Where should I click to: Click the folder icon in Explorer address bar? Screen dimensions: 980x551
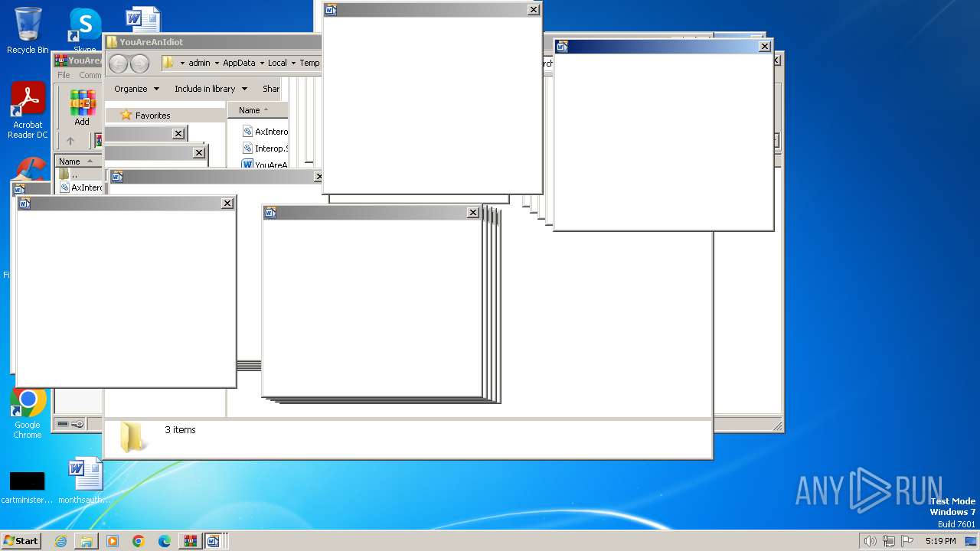[x=168, y=63]
